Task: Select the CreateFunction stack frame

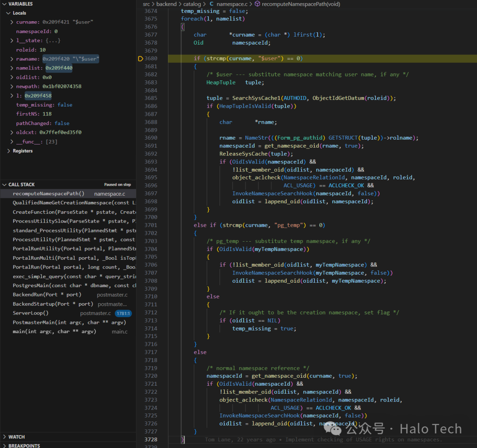Action: [x=66, y=212]
